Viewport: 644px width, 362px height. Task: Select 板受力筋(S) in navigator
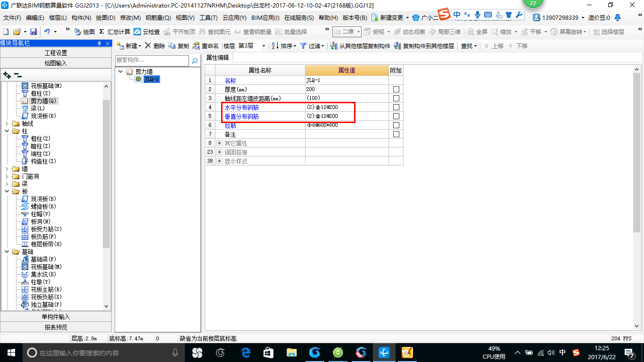pos(46,229)
